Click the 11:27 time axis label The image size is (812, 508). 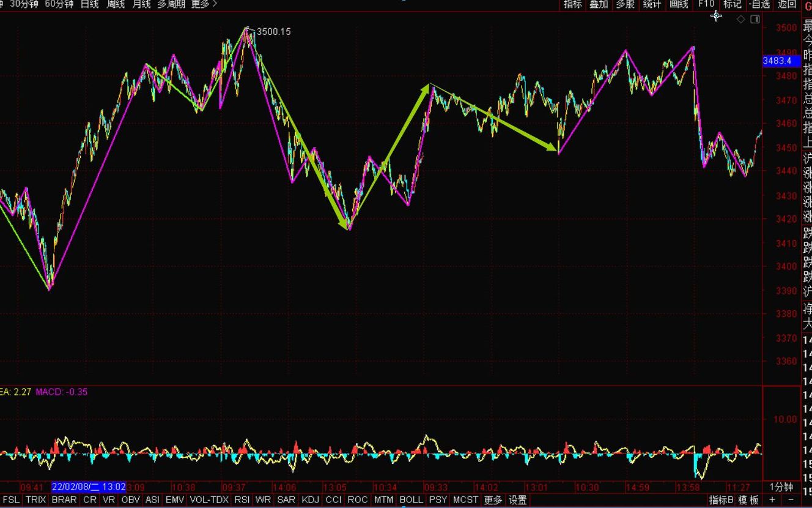739,487
